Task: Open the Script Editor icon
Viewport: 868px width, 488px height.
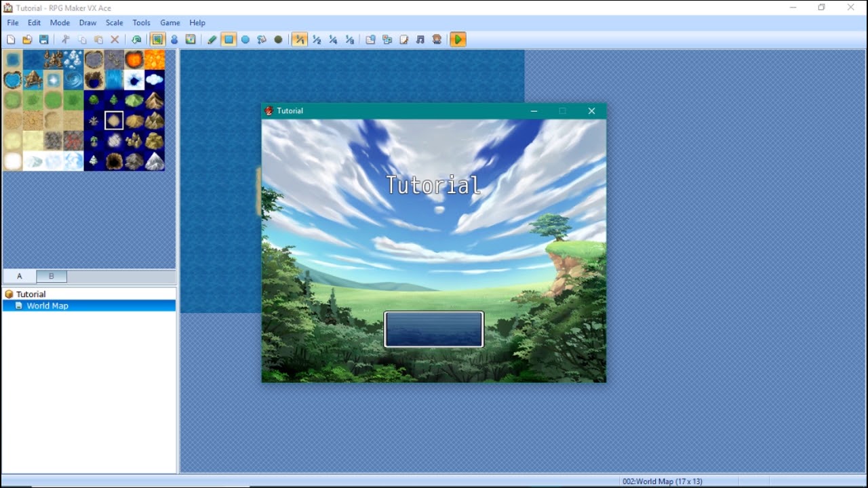Action: point(404,40)
